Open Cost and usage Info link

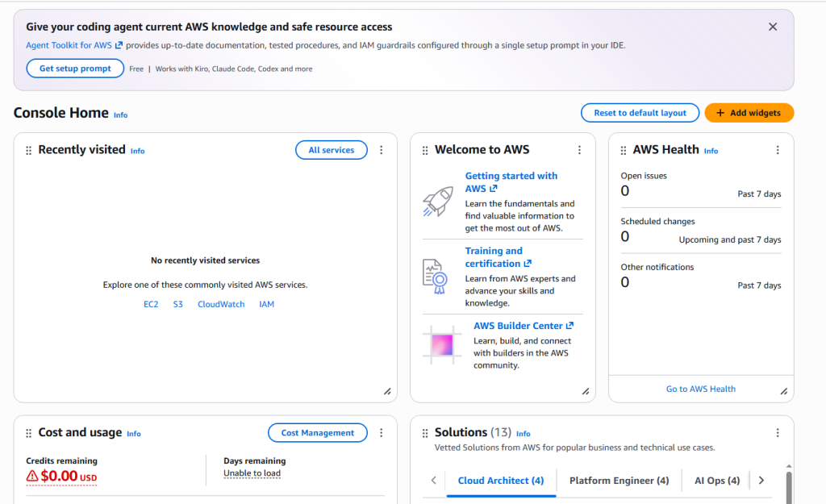pyautogui.click(x=134, y=434)
